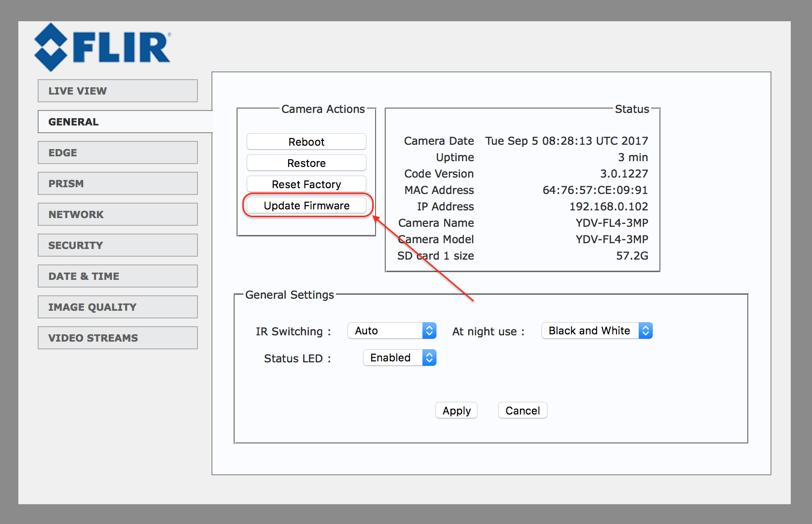Image resolution: width=812 pixels, height=524 pixels.
Task: Apply the general settings
Action: pyautogui.click(x=456, y=411)
